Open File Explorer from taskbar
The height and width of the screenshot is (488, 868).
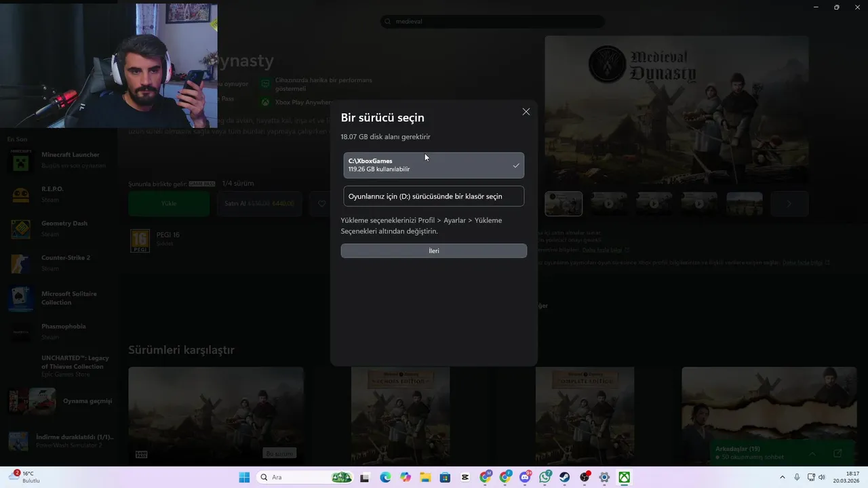[x=425, y=477]
